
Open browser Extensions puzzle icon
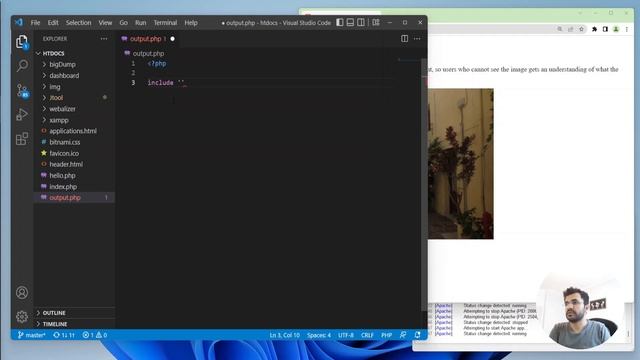point(594,29)
